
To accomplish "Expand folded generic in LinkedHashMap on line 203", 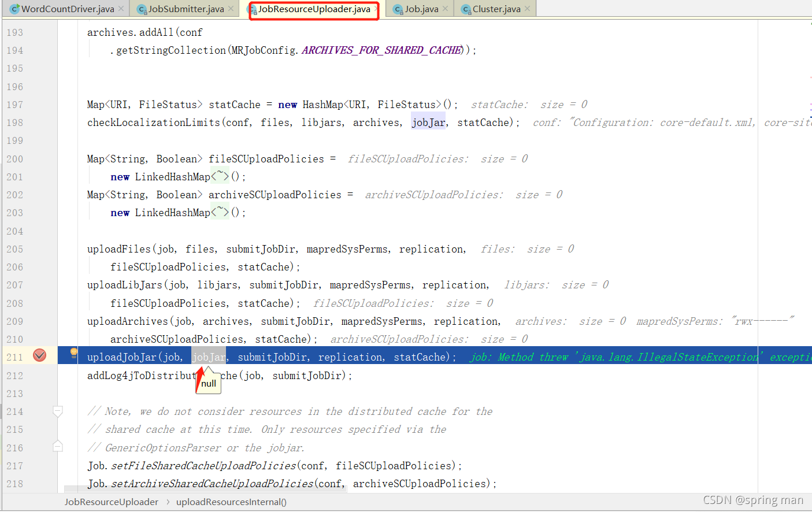I will click(220, 212).
